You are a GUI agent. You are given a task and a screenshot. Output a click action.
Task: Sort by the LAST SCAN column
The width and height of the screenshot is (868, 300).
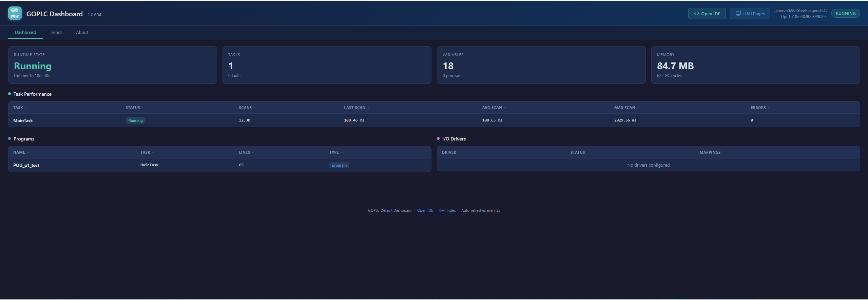point(355,108)
